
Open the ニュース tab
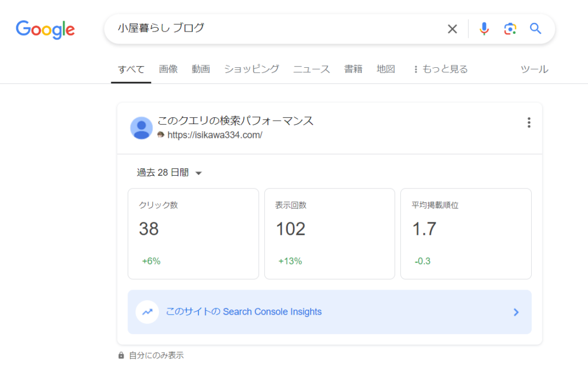311,69
